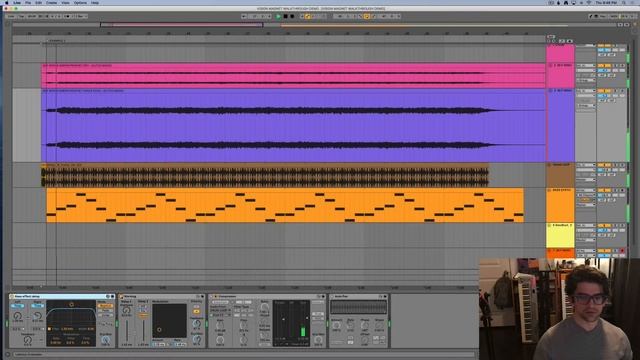Fold the orange track with its triangle
Viewport: 640px width, 360px height.
550,190
